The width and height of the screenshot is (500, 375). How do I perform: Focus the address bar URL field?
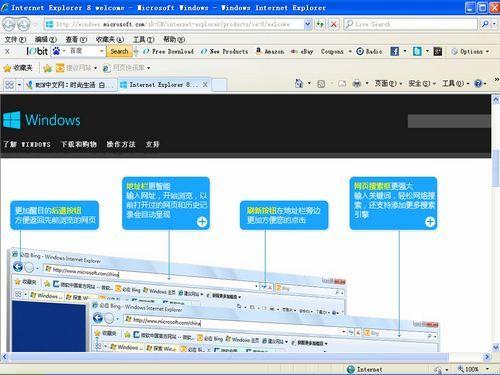(x=174, y=24)
